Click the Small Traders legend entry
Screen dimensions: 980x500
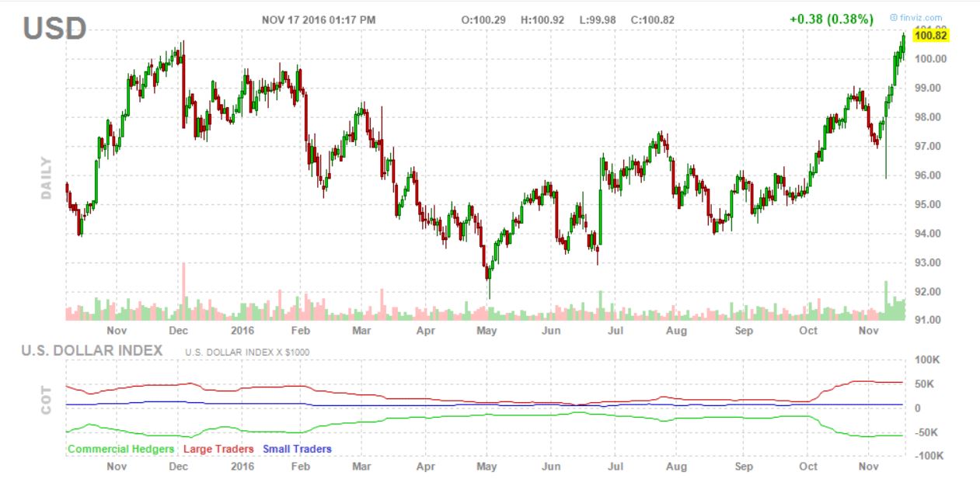point(297,449)
